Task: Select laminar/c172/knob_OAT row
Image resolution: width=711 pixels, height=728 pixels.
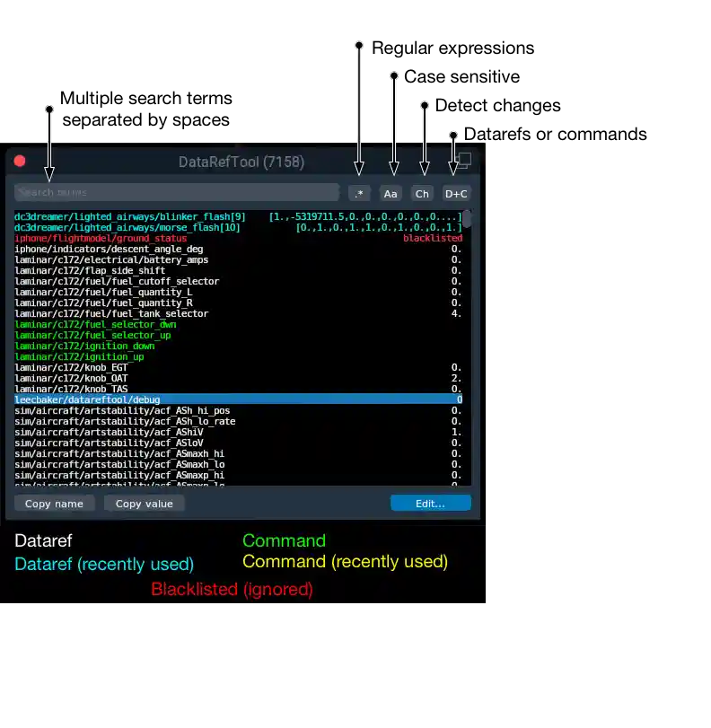Action: point(238,378)
